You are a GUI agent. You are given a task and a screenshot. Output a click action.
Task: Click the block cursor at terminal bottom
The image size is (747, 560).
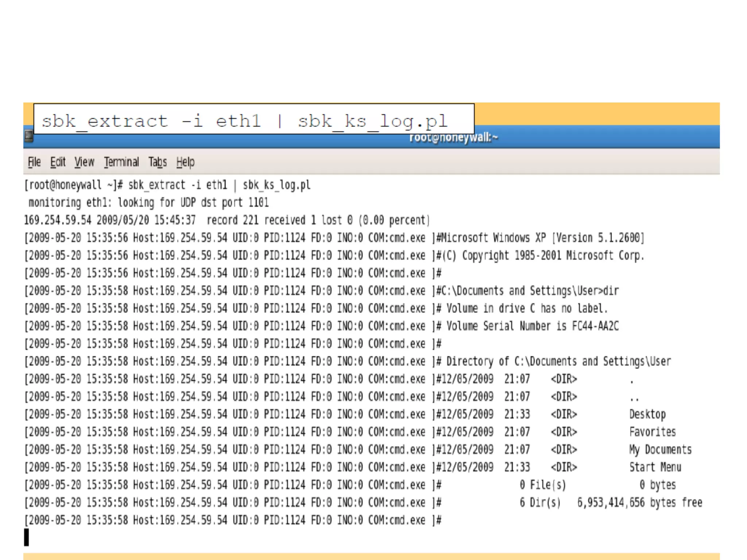coord(27,537)
